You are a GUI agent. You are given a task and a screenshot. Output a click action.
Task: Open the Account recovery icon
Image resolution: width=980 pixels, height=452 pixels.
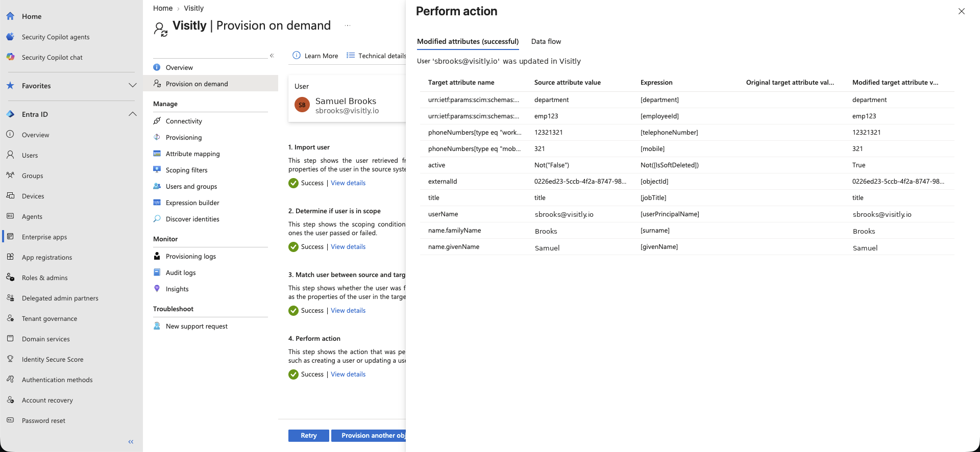tap(10, 400)
